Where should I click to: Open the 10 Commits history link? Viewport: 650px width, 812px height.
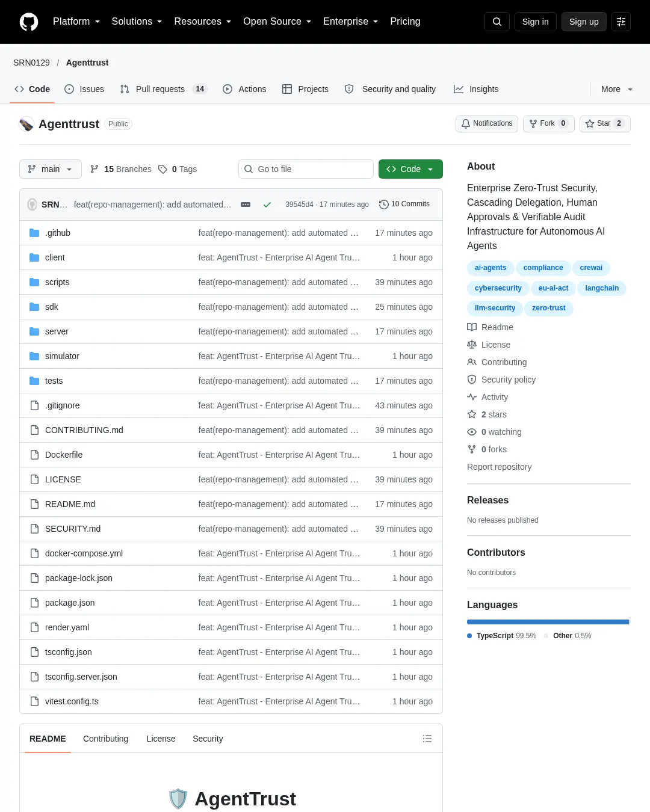[404, 205]
